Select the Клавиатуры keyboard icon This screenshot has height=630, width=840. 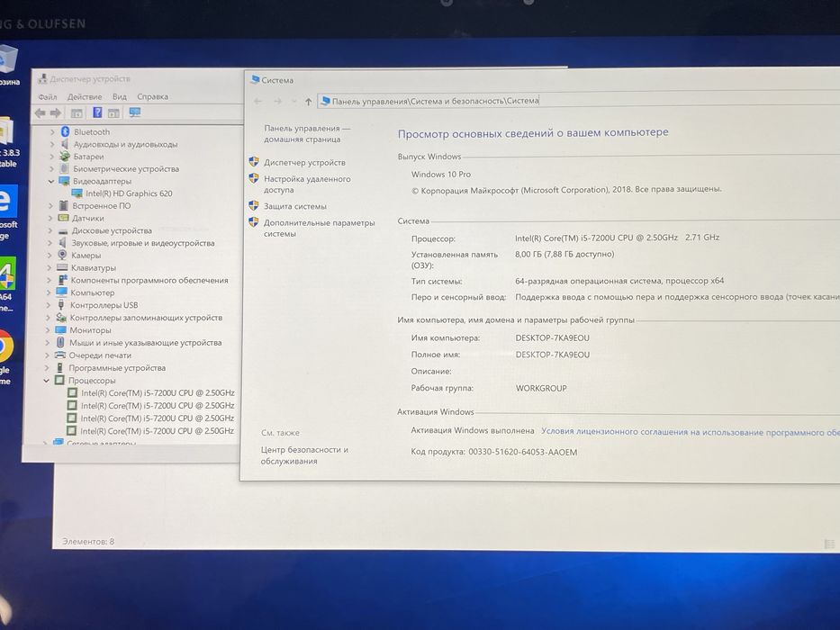62,267
